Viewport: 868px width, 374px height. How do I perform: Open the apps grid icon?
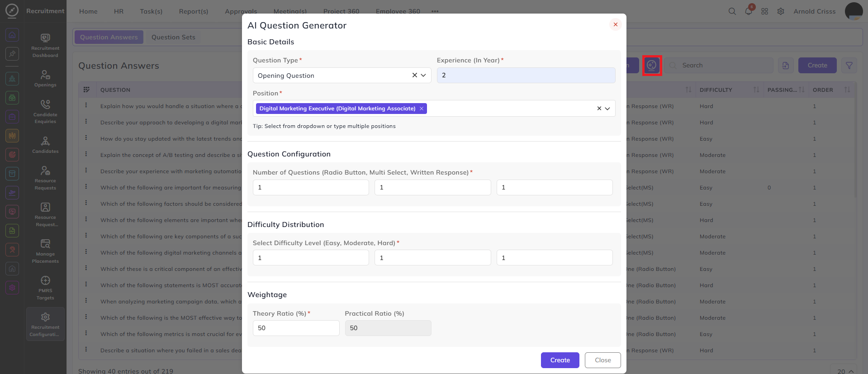coord(764,11)
